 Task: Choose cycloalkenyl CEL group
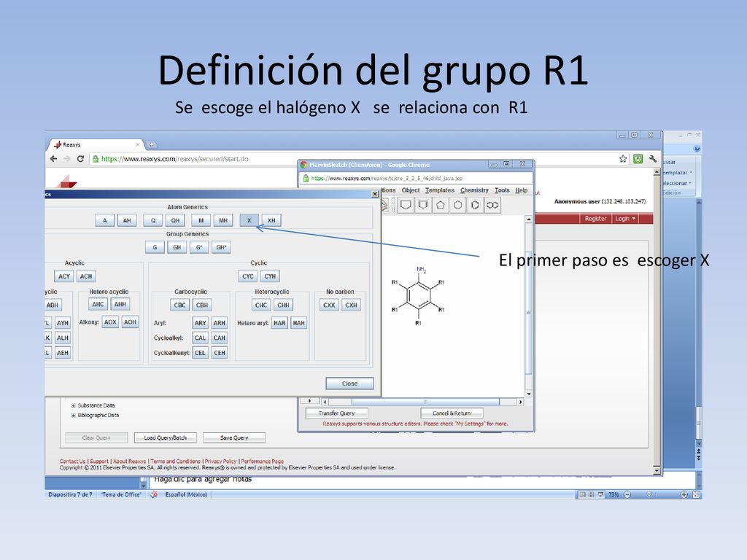point(200,353)
